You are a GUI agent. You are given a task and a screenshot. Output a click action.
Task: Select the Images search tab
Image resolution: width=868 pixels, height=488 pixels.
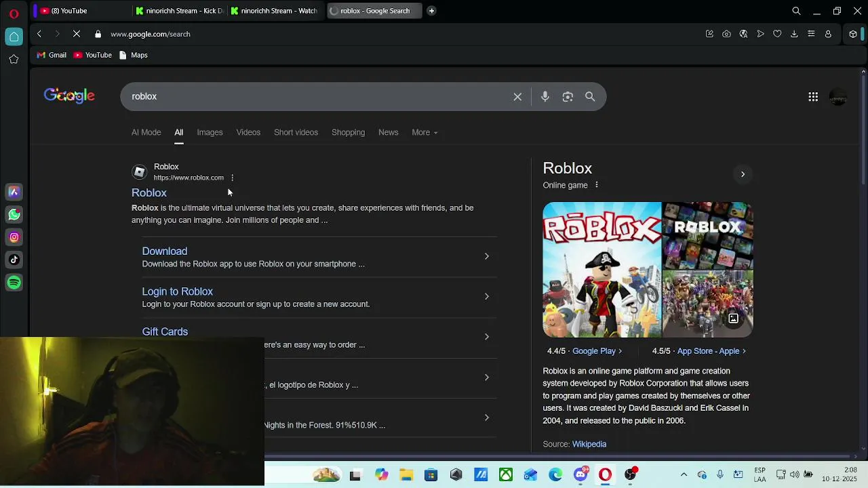point(210,132)
